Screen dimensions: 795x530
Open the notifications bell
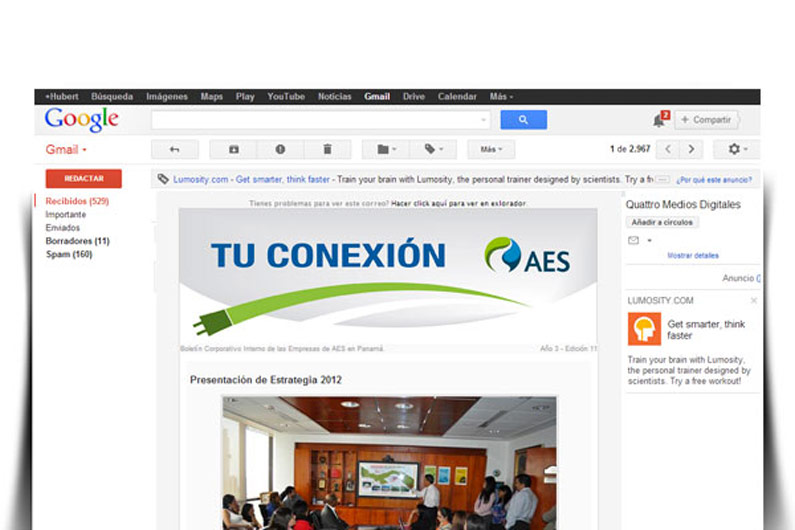pos(659,120)
